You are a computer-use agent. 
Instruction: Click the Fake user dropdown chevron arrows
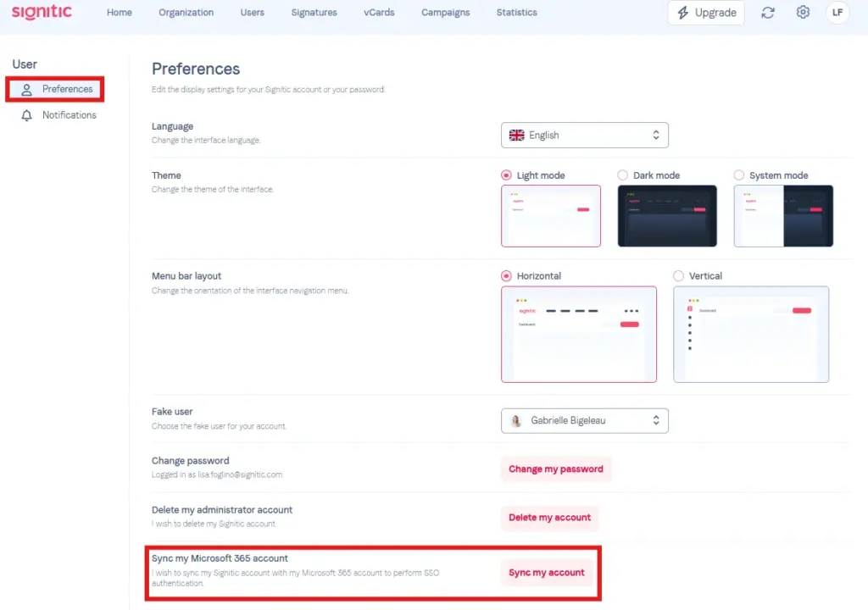tap(655, 421)
